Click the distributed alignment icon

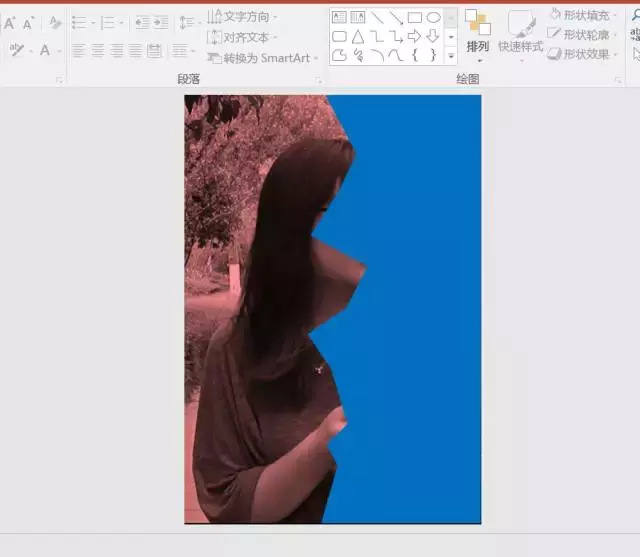(155, 51)
